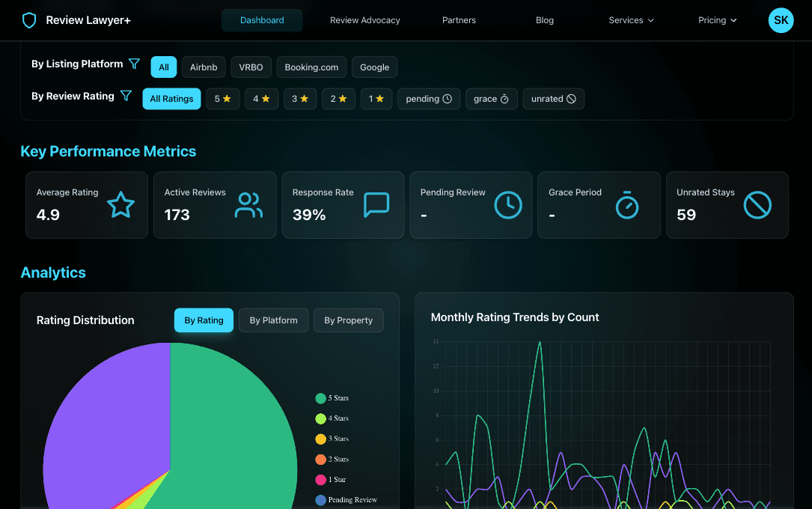812x509 pixels.
Task: Open the Blog nav item
Action: 544,20
